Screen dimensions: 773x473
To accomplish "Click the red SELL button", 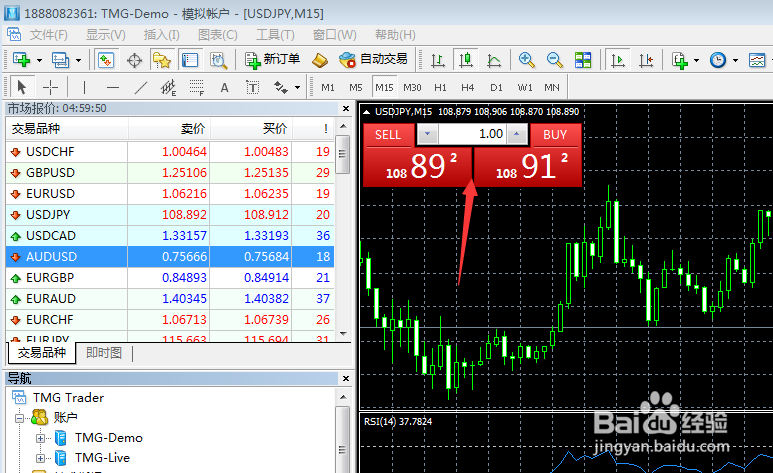I will coord(388,135).
